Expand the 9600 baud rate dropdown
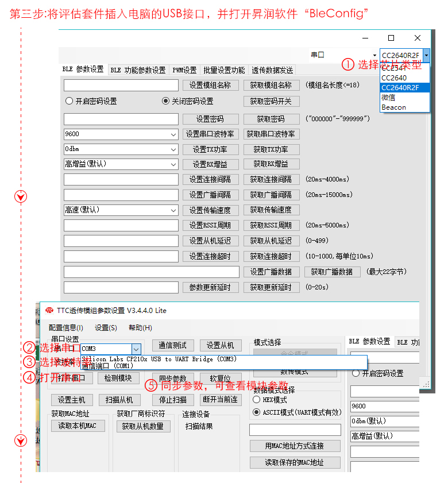 pos(173,134)
